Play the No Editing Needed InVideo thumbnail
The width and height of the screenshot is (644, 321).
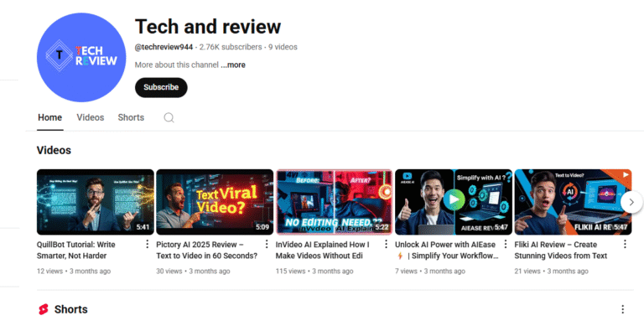(334, 202)
